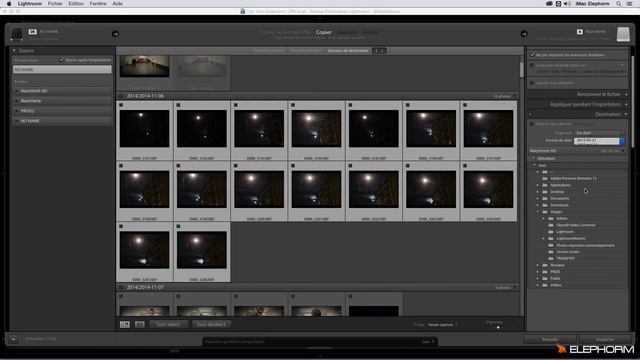Click the source memory card icon

tap(16, 34)
